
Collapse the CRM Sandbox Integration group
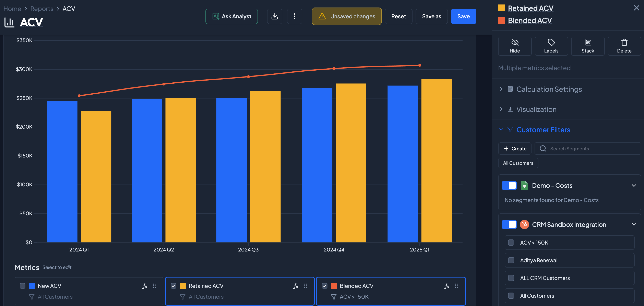634,224
